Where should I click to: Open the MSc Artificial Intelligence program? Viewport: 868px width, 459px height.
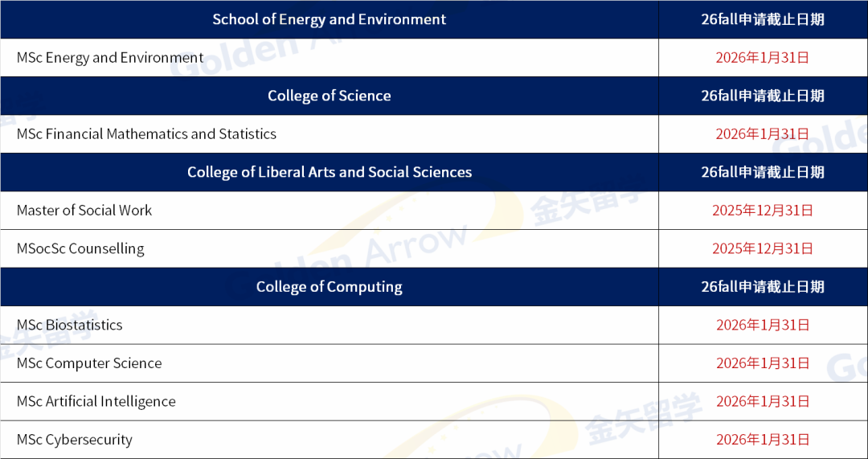(96, 401)
